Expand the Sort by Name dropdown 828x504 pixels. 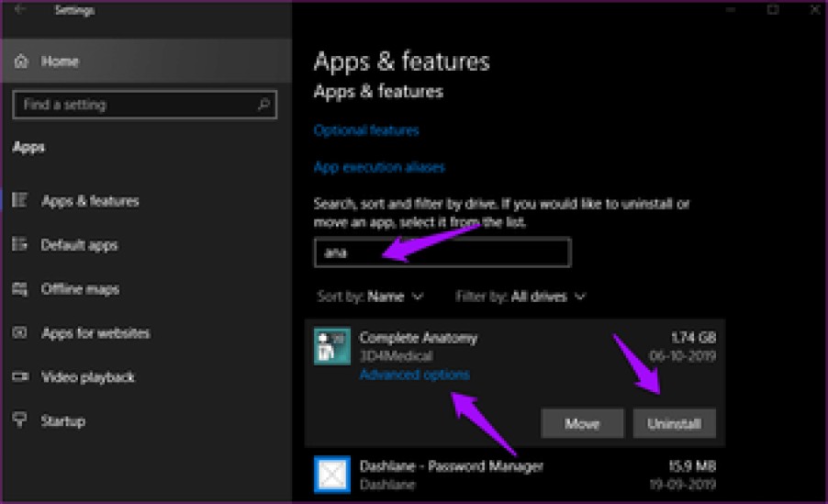[370, 297]
